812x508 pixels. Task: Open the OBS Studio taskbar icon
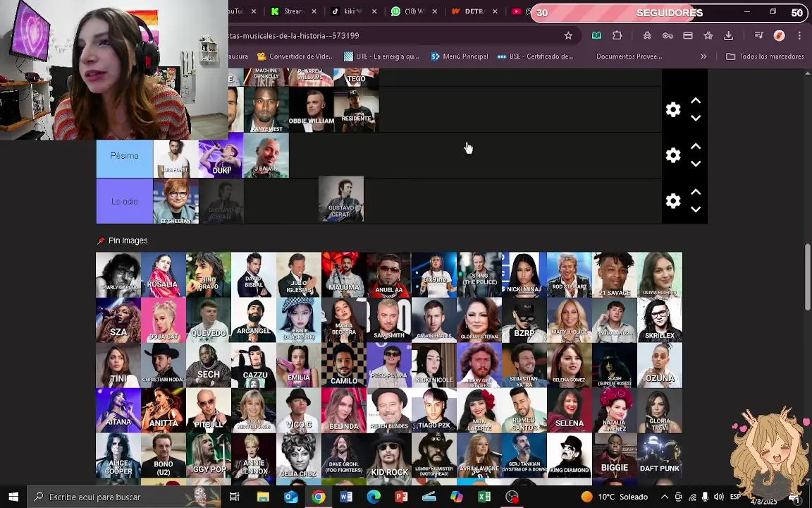tap(512, 497)
